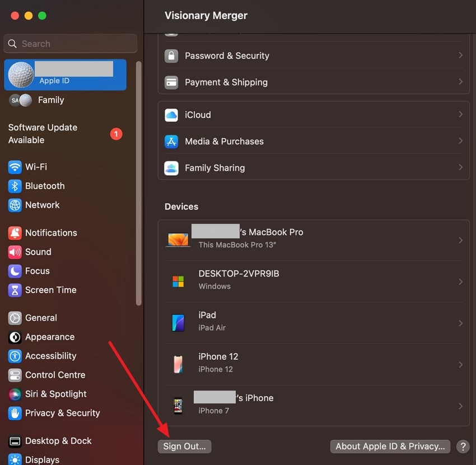Click the Media & Purchases App Store icon
Image resolution: width=476 pixels, height=465 pixels.
pyautogui.click(x=171, y=142)
